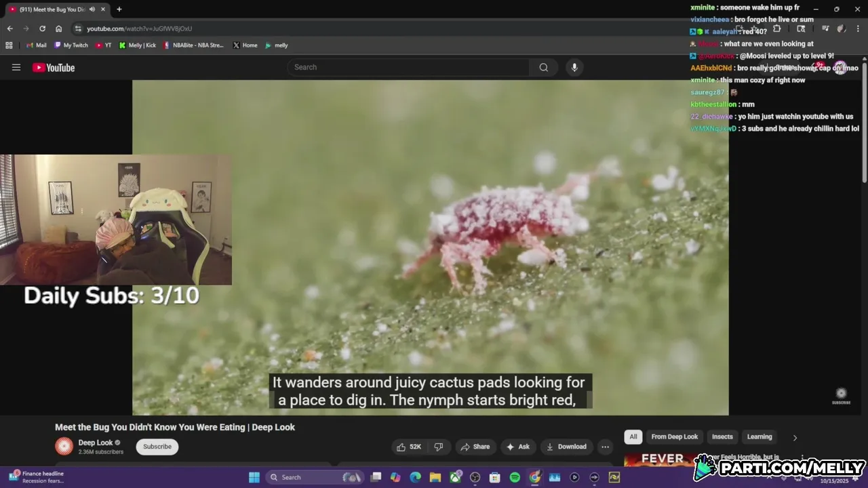Click the taskbar Search box
868x488 pixels.
click(314, 477)
